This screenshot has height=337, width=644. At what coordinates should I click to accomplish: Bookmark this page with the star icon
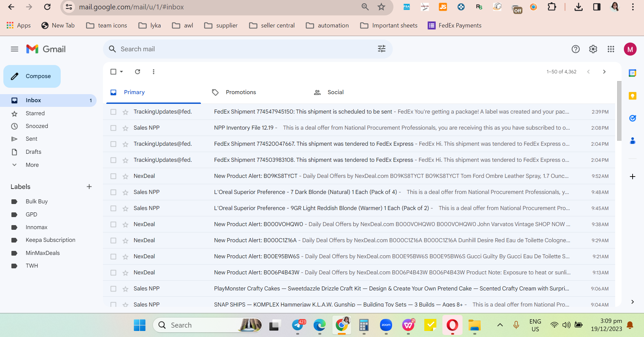(x=381, y=7)
